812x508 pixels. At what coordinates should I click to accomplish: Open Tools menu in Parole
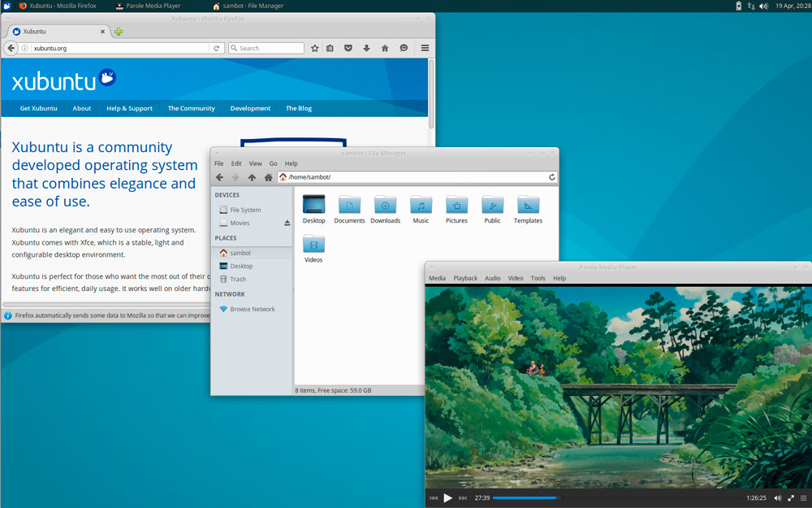538,278
